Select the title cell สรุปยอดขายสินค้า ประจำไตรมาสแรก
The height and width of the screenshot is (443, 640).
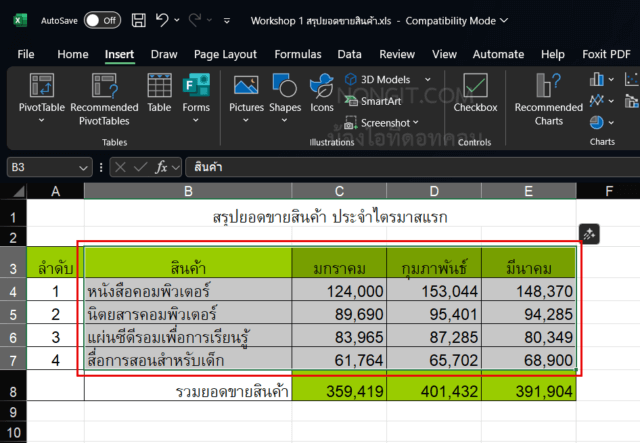330,213
